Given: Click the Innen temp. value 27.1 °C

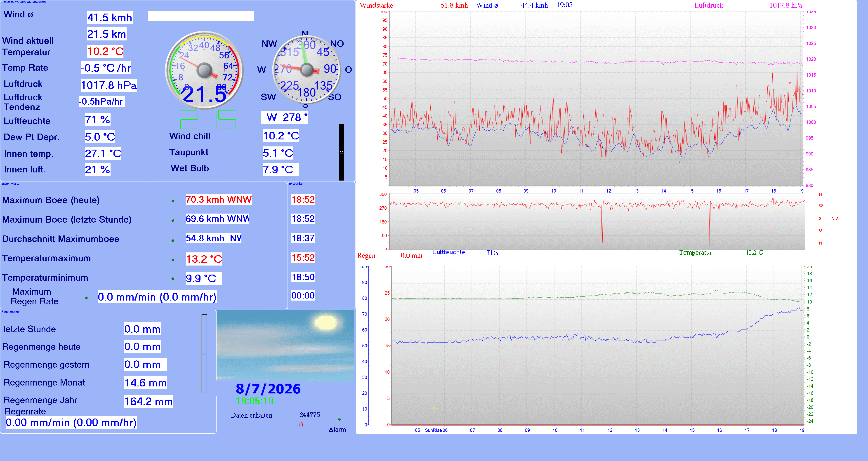Looking at the screenshot, I should click(103, 154).
